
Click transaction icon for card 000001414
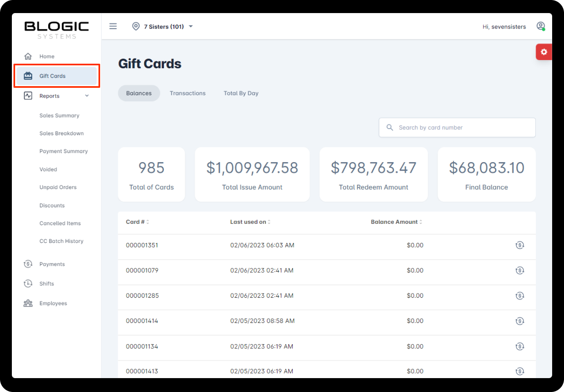[x=519, y=321]
